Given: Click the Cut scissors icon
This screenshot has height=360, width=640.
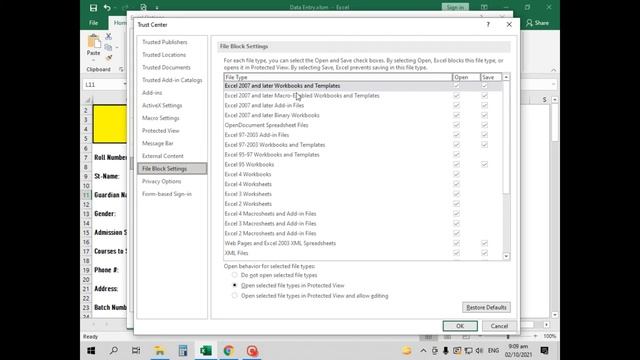Looking at the screenshot, I should click(x=109, y=36).
